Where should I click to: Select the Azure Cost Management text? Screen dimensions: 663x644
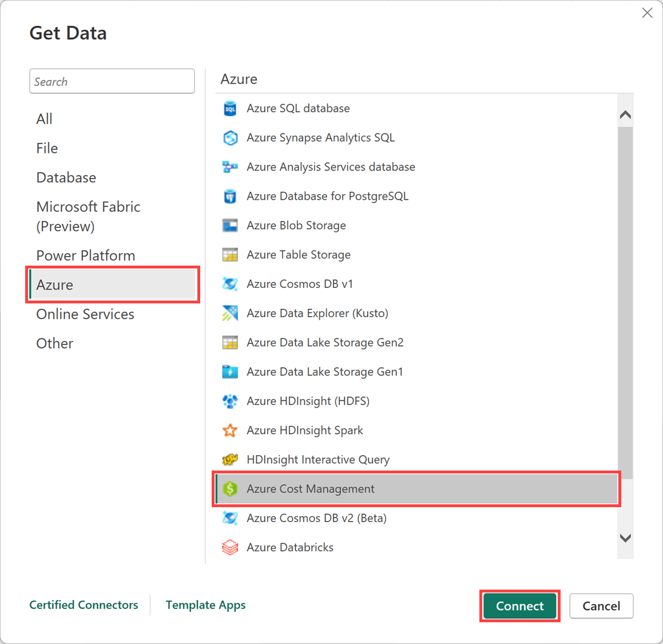pos(311,489)
